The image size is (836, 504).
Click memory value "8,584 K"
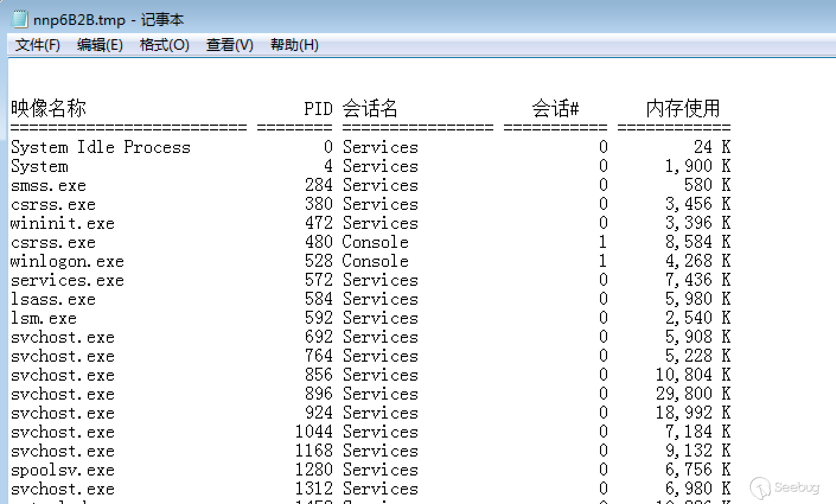[698, 242]
